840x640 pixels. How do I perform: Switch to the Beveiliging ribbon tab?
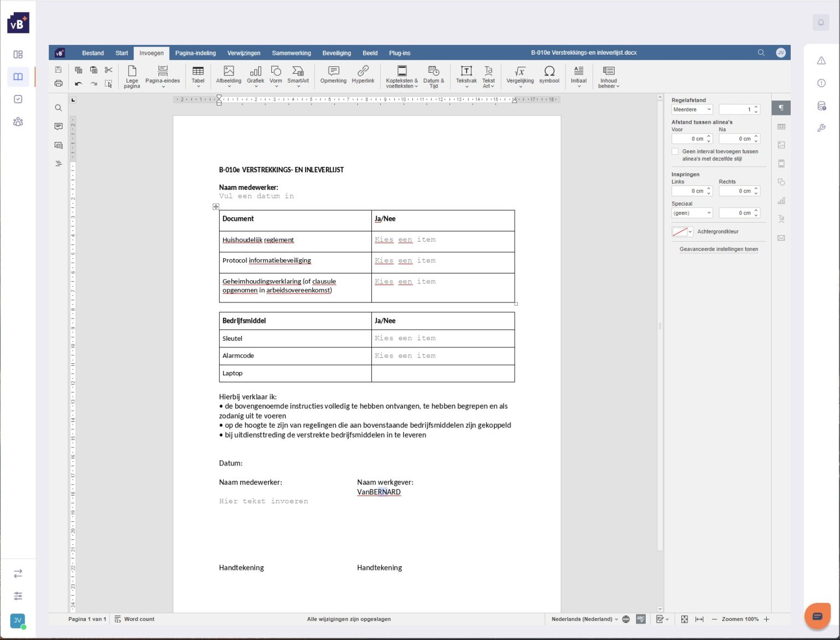(336, 53)
